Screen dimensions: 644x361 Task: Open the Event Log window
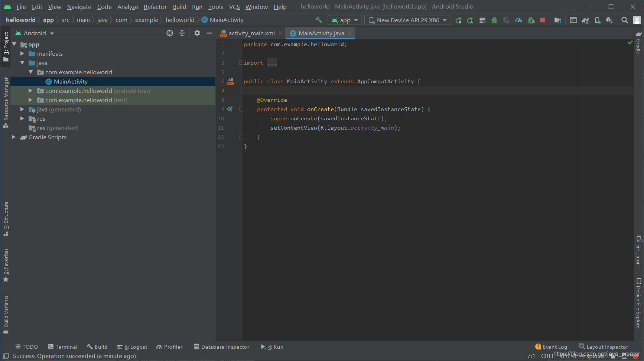[x=551, y=347]
